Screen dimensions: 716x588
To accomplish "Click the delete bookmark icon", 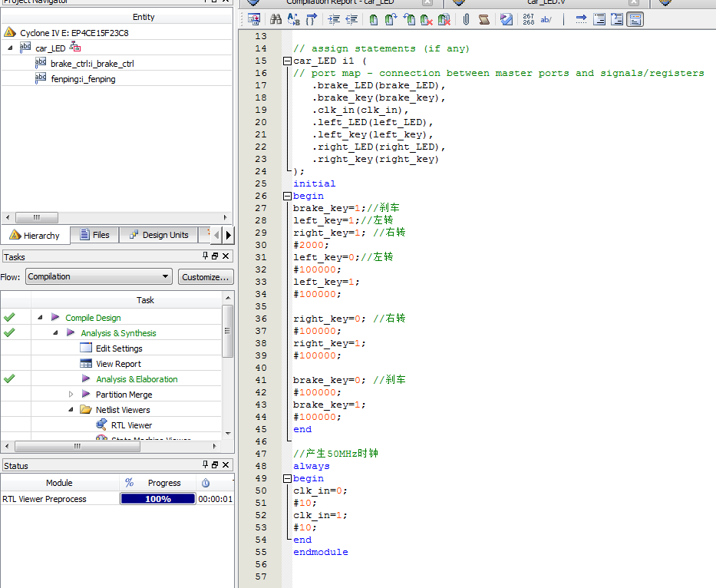I will (427, 20).
